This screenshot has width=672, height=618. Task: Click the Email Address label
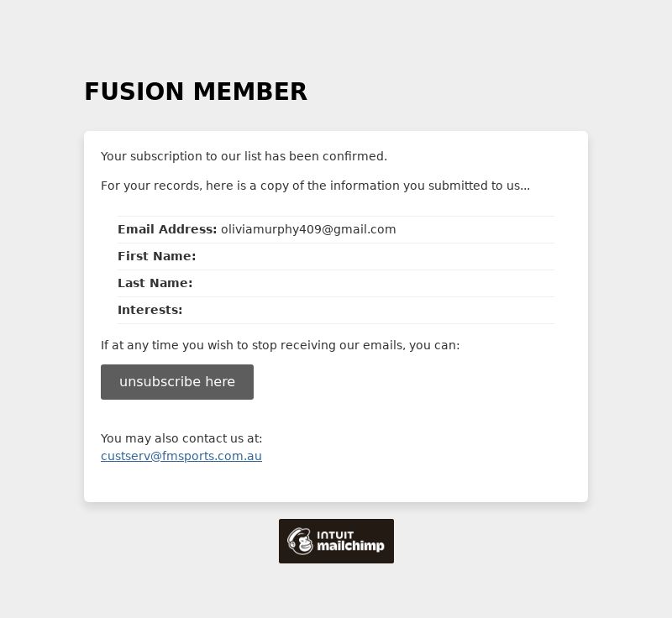tap(167, 229)
